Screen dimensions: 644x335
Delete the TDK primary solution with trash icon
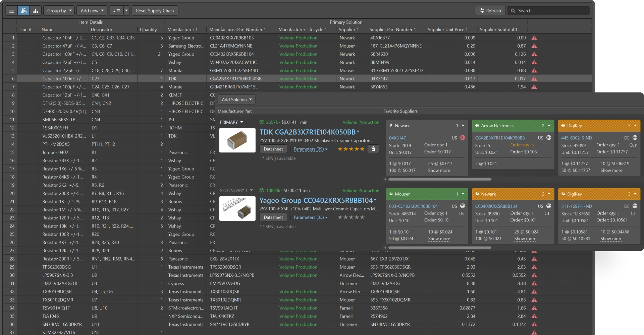(373, 149)
